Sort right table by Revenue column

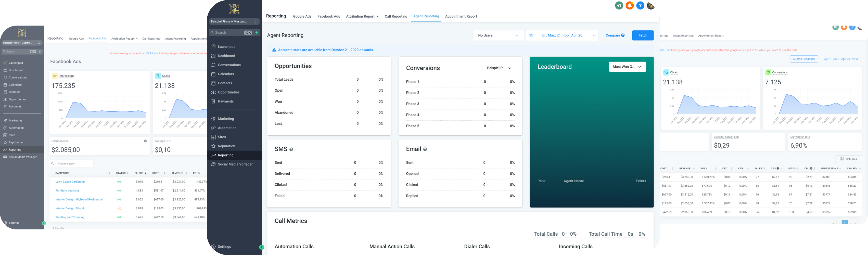[x=687, y=169]
